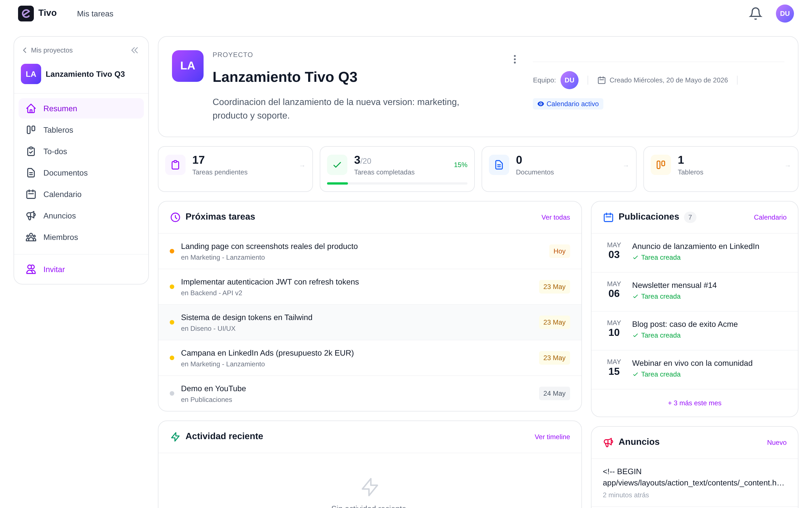
Task: Open the Campana en LinkedIn Ads task
Action: click(x=370, y=358)
